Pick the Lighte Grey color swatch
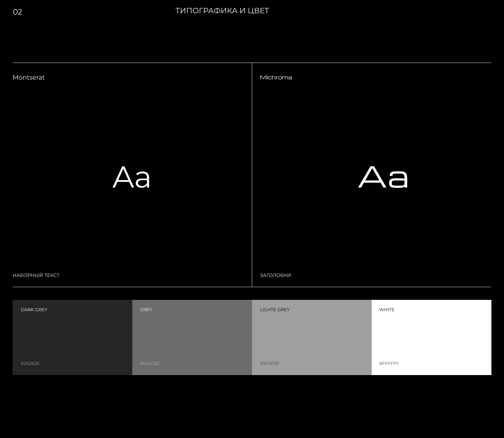The image size is (504, 438). 312,337
